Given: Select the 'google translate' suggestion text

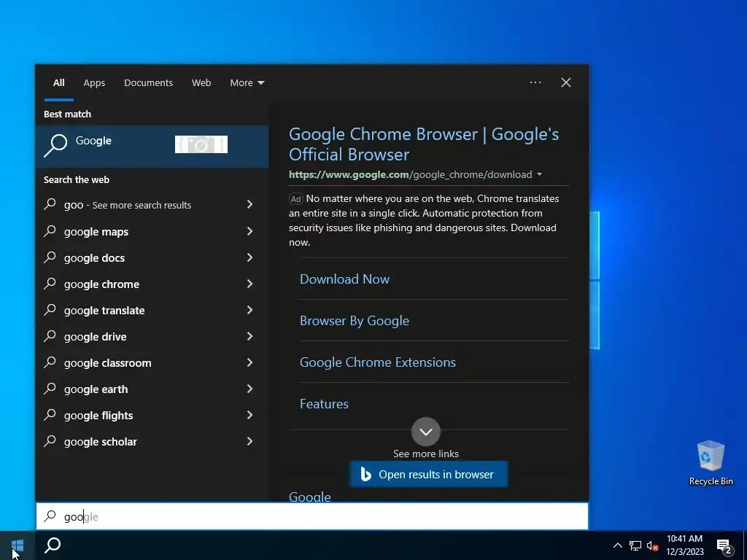Looking at the screenshot, I should (x=104, y=311).
